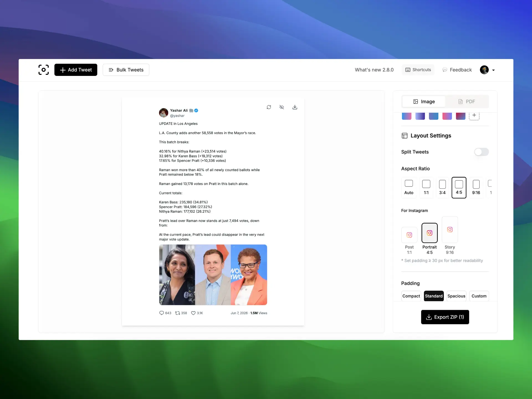Set padding to Spacious
The image size is (532, 399).
tap(456, 296)
